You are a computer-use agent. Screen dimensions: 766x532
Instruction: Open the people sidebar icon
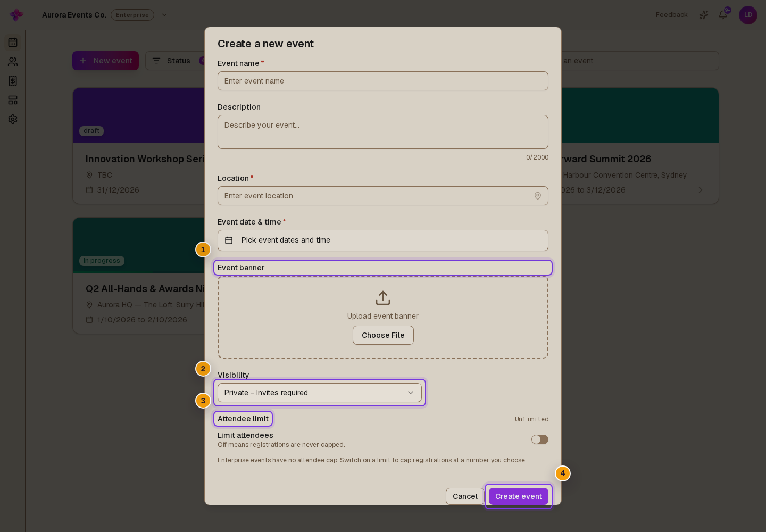(13, 62)
